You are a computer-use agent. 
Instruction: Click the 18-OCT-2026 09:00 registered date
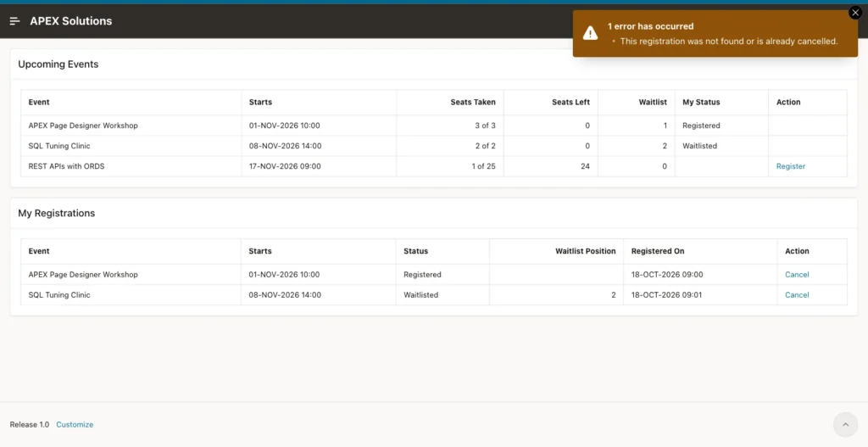[667, 275]
